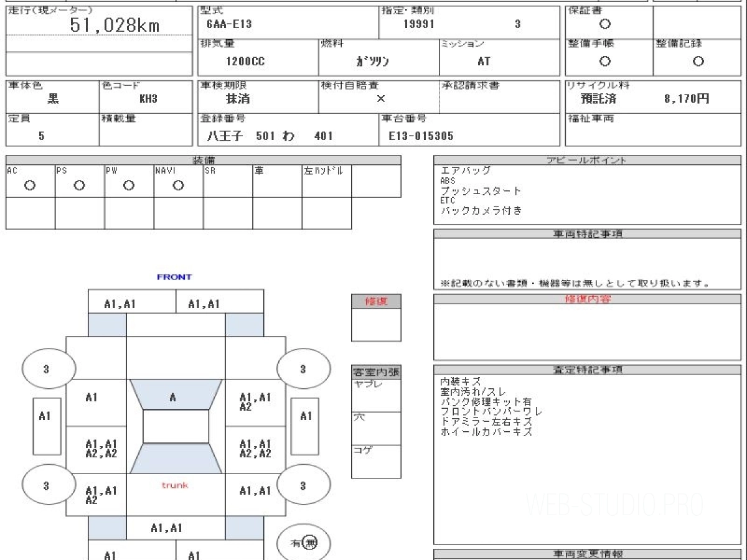Click the circle mark under 整備記録

[x=698, y=62]
